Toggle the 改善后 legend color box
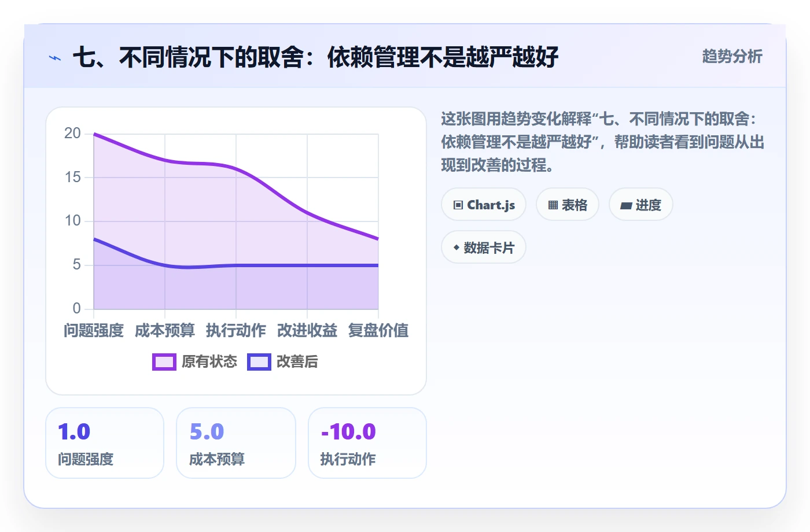 point(259,362)
